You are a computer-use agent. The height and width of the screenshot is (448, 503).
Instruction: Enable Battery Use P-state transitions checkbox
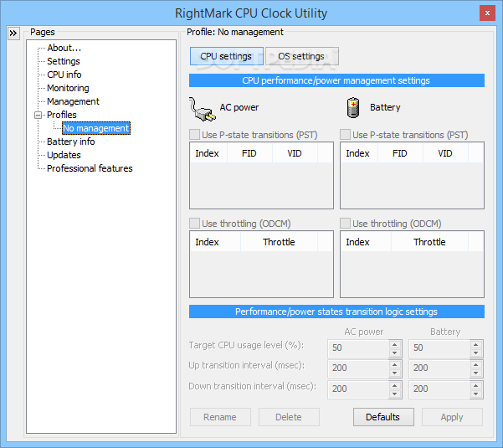pyautogui.click(x=345, y=135)
